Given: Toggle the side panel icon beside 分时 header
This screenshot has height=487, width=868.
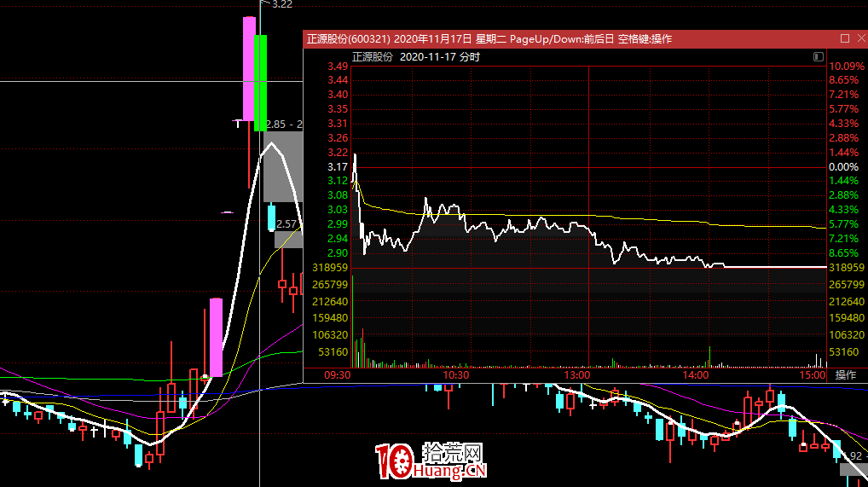Looking at the screenshot, I should point(819,56).
